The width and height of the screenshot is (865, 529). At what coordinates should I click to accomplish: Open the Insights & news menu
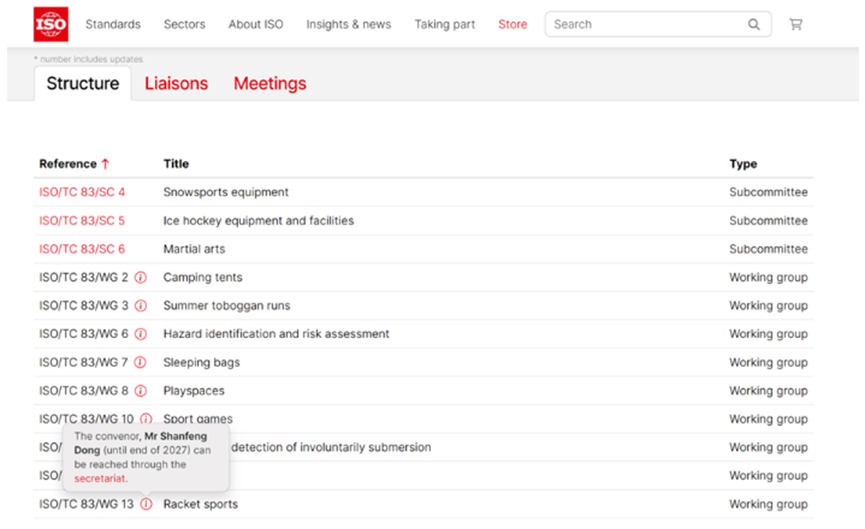pos(348,24)
